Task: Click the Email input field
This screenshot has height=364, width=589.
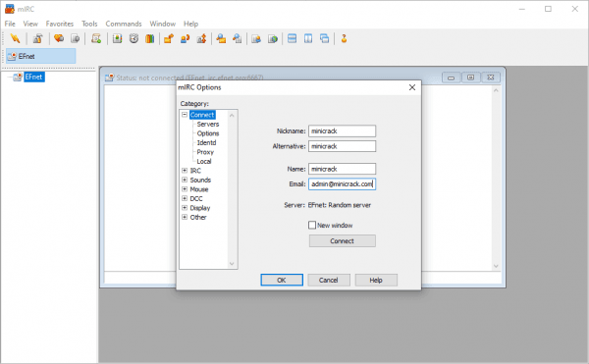Action: coord(343,183)
